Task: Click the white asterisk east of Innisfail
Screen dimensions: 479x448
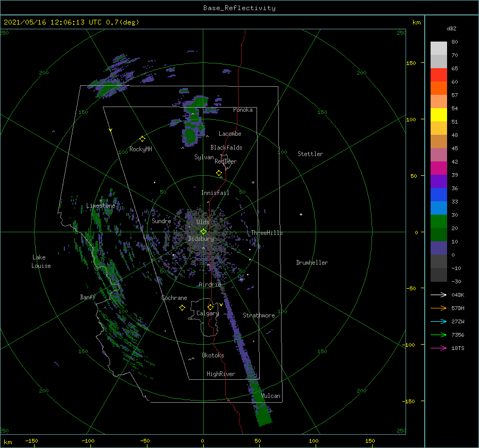Action: pos(253,183)
